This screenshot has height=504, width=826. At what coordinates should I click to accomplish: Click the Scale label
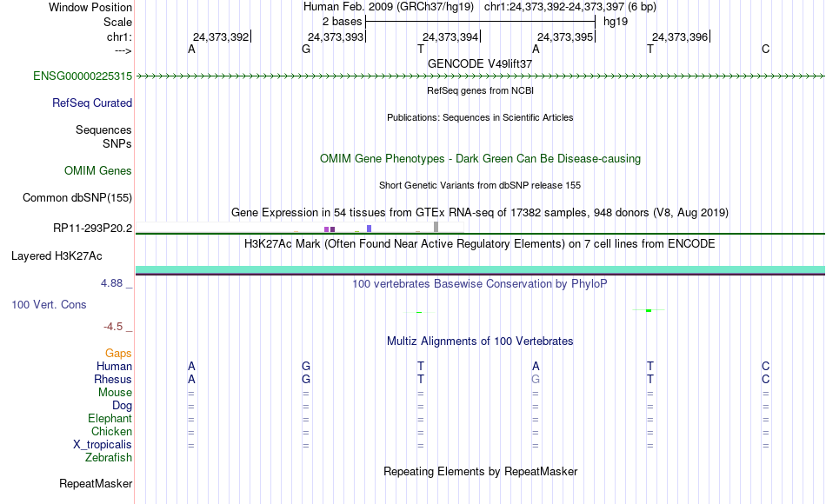pyautogui.click(x=117, y=22)
